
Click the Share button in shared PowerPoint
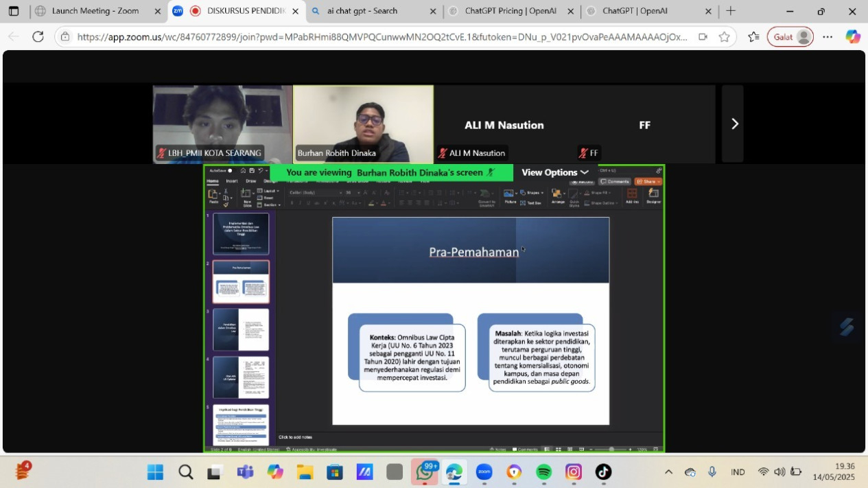click(x=648, y=182)
